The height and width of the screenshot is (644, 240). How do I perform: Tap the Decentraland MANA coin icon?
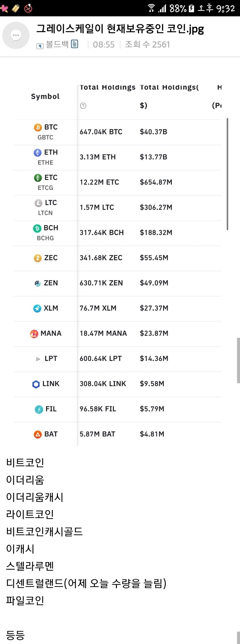pyautogui.click(x=34, y=334)
